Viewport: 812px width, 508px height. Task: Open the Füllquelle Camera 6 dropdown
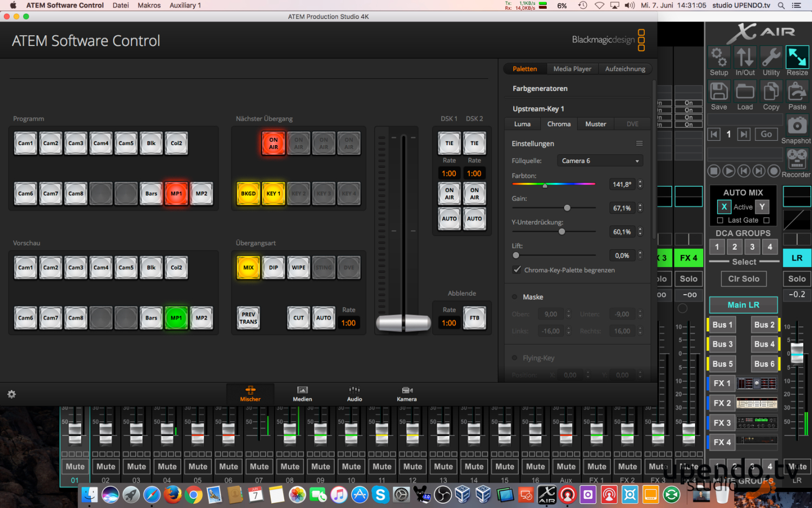601,161
